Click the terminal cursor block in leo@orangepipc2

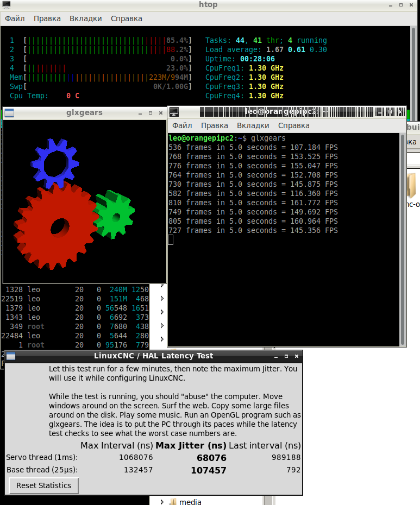click(x=171, y=240)
